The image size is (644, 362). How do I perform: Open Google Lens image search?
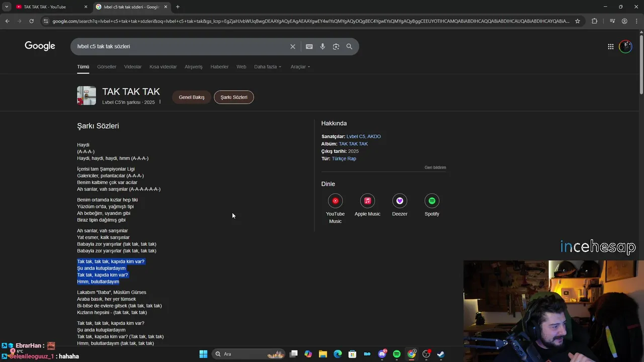[x=336, y=46]
